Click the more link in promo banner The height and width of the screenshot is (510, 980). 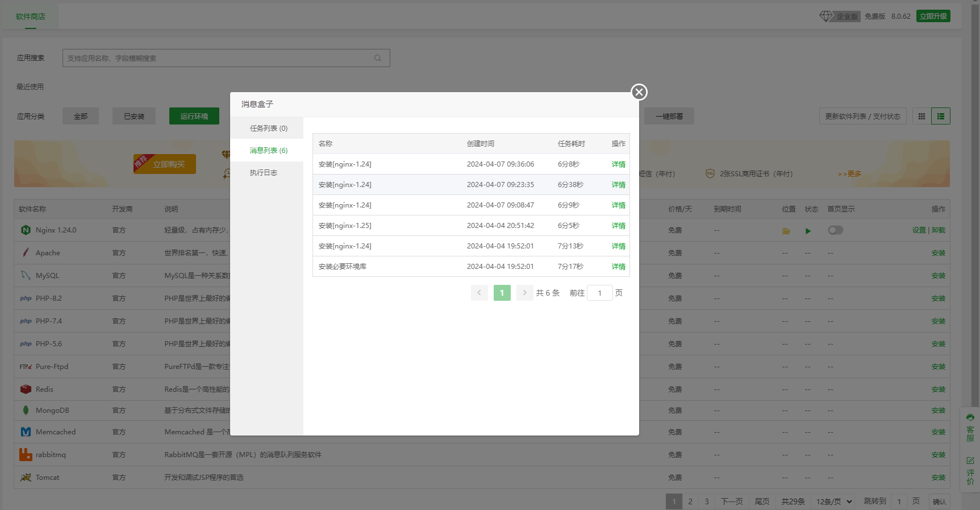point(849,174)
